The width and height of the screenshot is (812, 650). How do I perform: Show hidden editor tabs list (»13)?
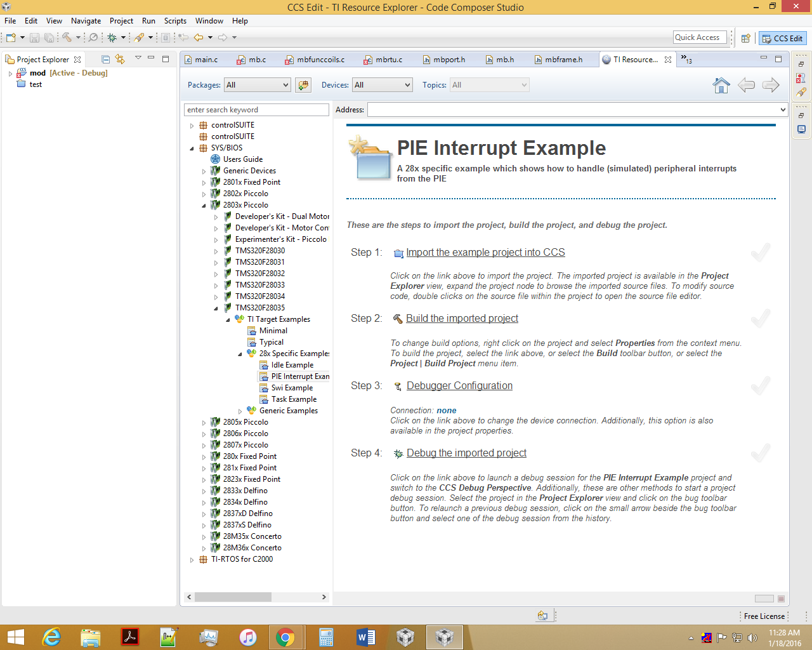click(x=686, y=59)
